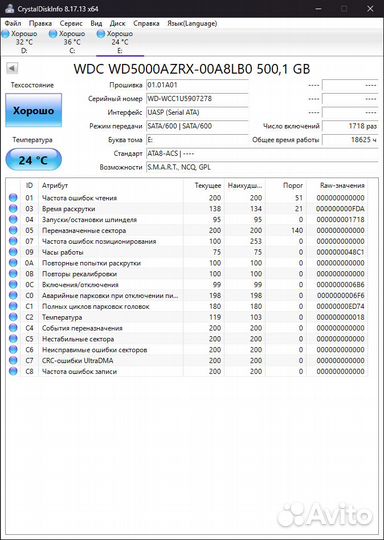The width and height of the screenshot is (384, 540).
Task: Click the Число включений value 1718 раз
Action: pos(350,126)
